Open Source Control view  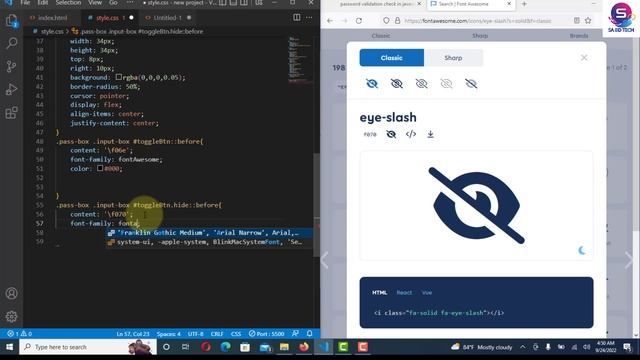click(x=11, y=66)
